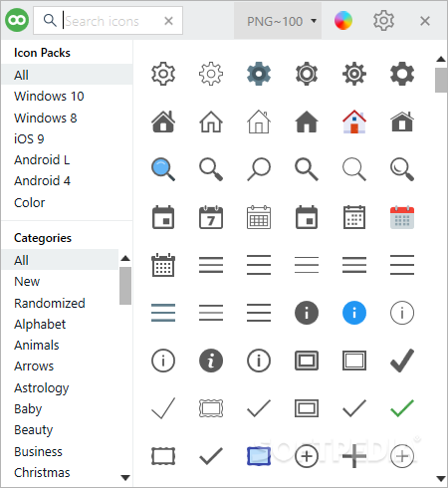
Task: Select the colorful red-roof house icon
Action: 354,122
